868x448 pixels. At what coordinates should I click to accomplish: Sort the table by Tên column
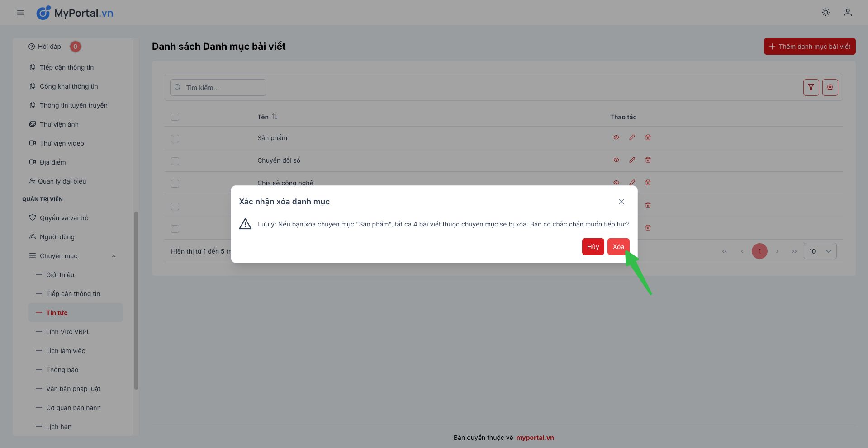[274, 117]
